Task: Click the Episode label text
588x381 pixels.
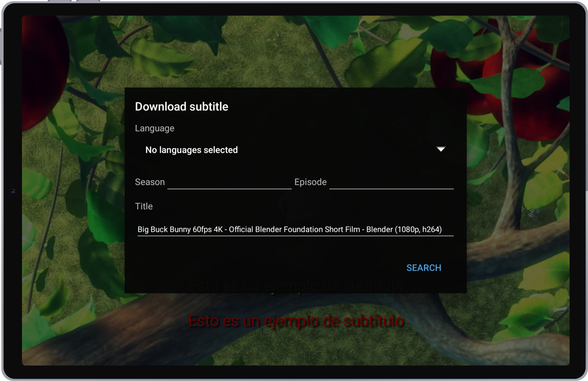Action: coord(310,182)
